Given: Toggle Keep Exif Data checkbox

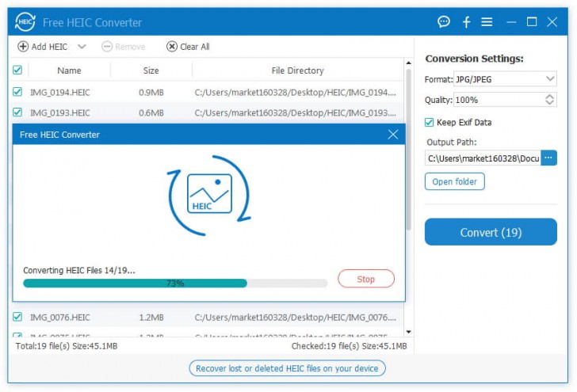Looking at the screenshot, I should coord(429,123).
